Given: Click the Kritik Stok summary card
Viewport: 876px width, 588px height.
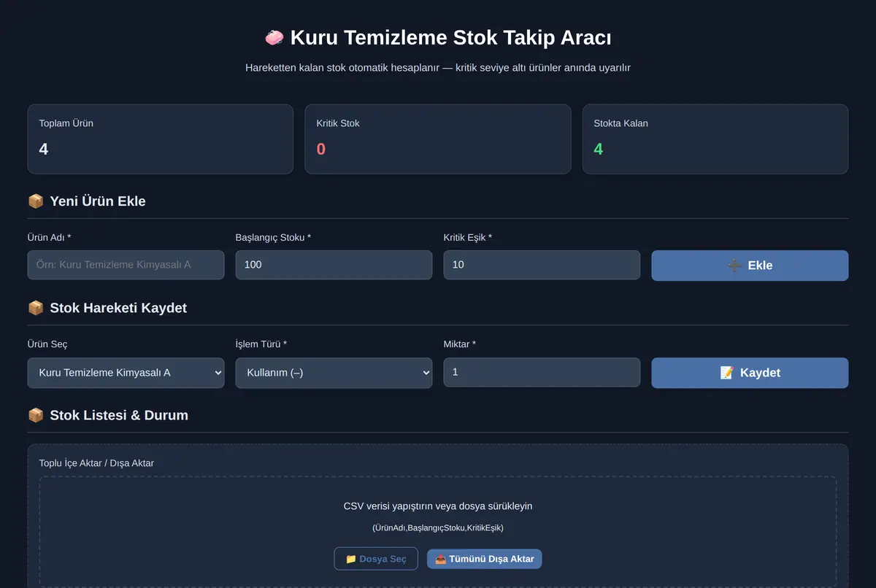Looking at the screenshot, I should click(x=438, y=139).
